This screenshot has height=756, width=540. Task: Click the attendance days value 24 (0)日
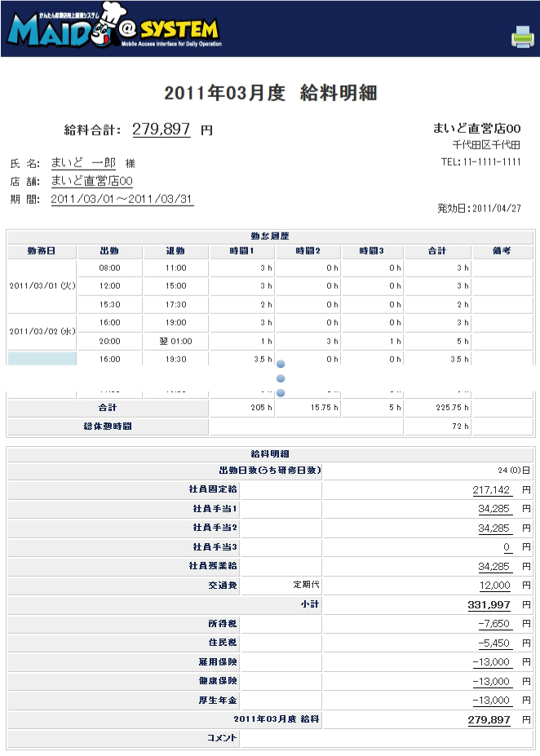coord(514,471)
